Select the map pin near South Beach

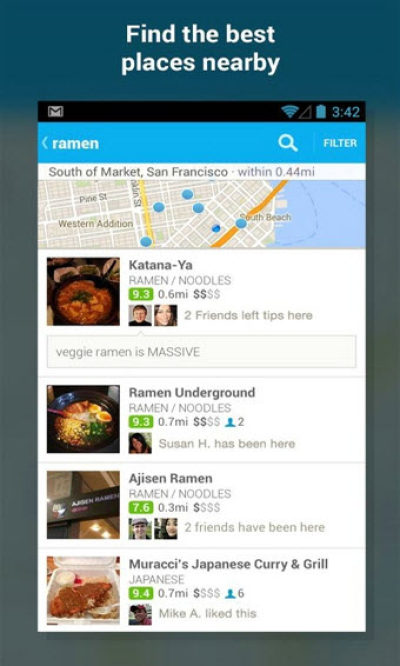click(x=241, y=223)
